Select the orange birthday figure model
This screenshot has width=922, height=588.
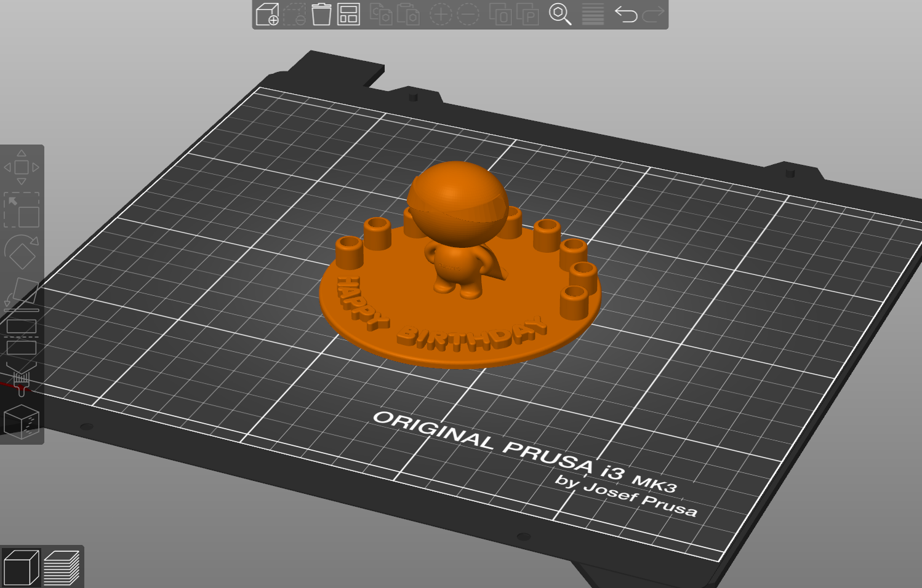click(459, 264)
